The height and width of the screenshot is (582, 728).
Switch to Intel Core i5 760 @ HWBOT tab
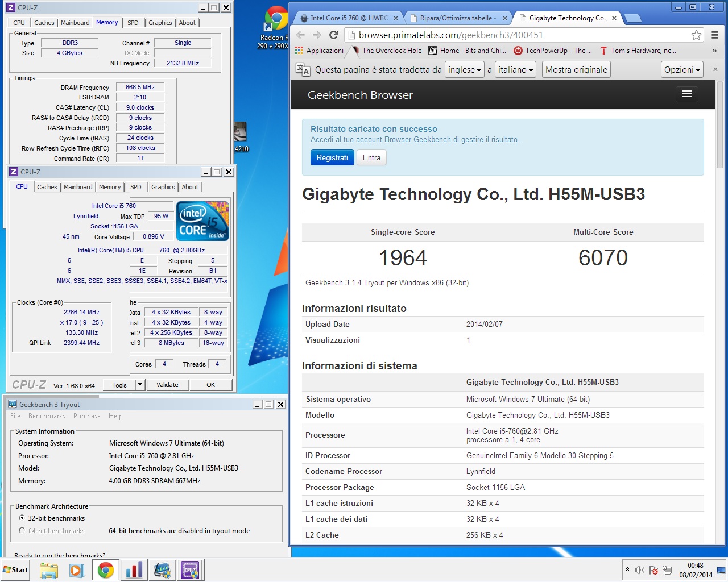(349, 18)
